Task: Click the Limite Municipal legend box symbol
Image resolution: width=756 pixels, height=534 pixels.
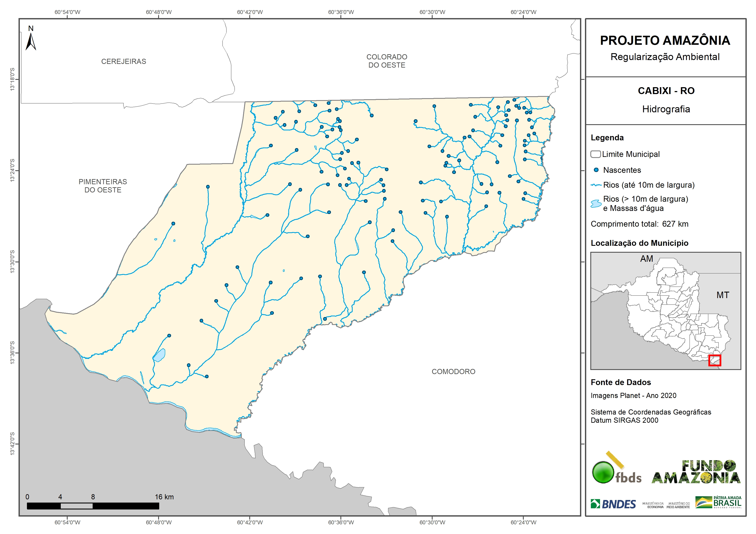Action: coord(595,154)
